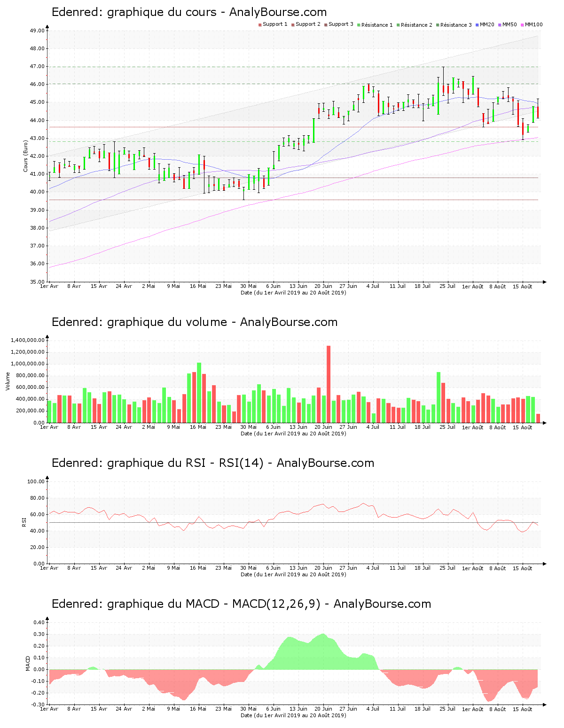564x728 pixels.
Task: Click '13 Juin' date under the MACD chart
Action: point(298,709)
